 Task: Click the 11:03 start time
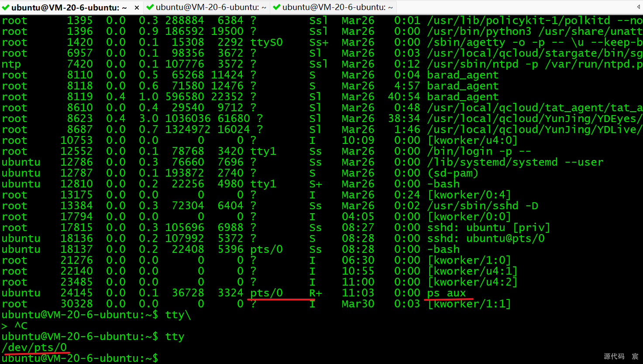(x=358, y=293)
